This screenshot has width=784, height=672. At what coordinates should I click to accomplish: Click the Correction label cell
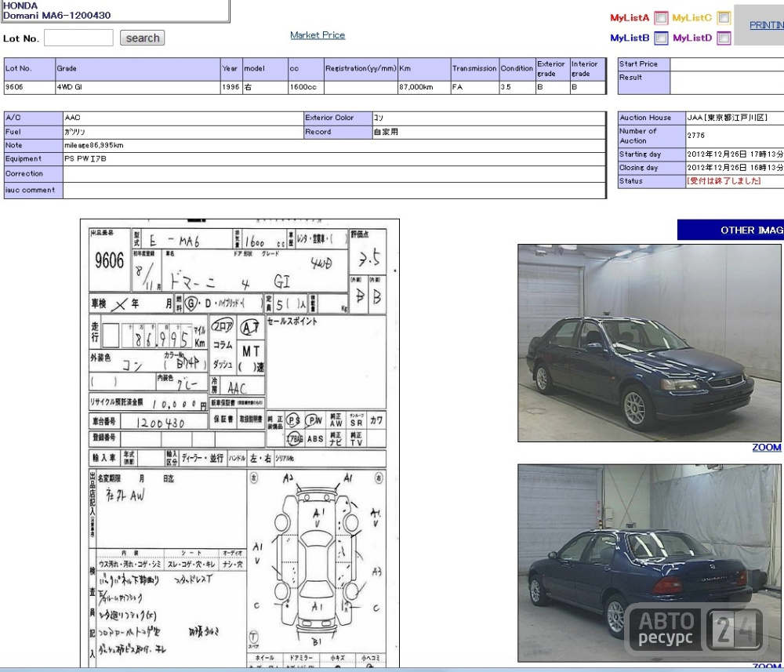[x=33, y=174]
